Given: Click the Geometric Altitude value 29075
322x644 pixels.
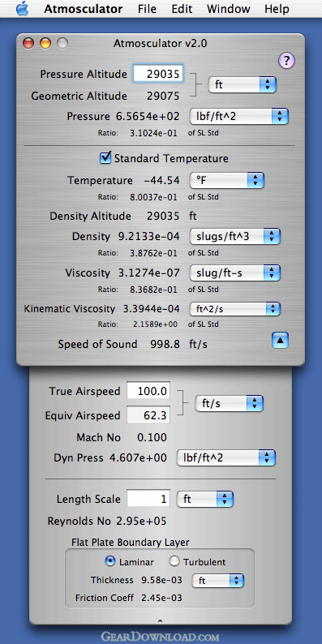Looking at the screenshot, I should click(x=163, y=96).
